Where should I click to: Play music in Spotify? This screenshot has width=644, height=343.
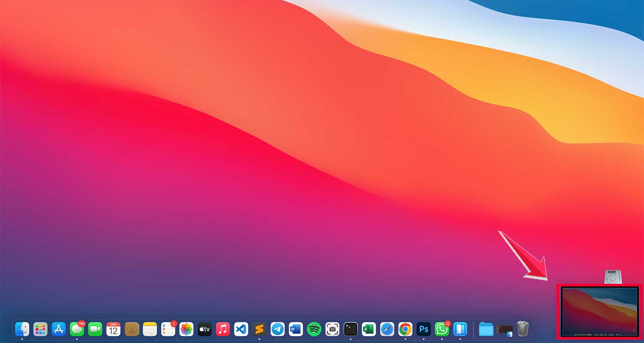[314, 328]
